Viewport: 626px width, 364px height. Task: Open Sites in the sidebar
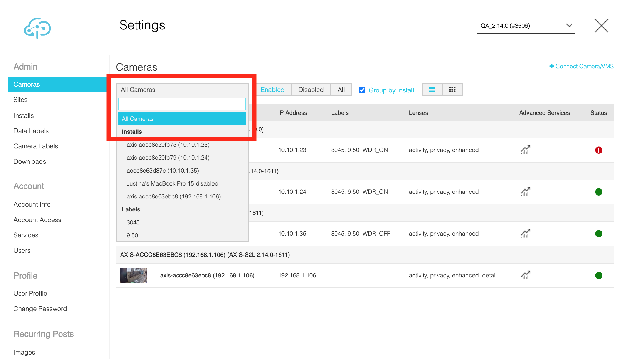point(20,100)
